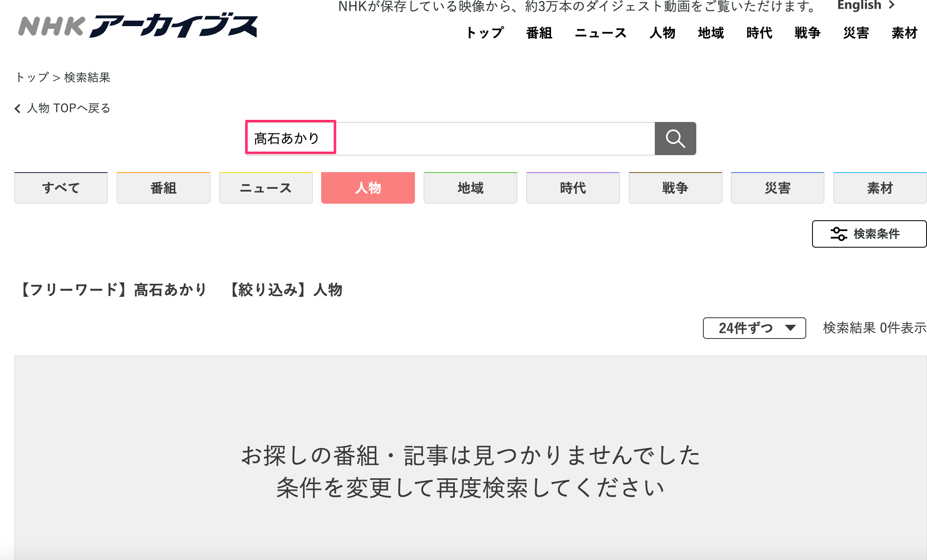Select the 番組 filter tab
927x560 pixels.
[163, 188]
